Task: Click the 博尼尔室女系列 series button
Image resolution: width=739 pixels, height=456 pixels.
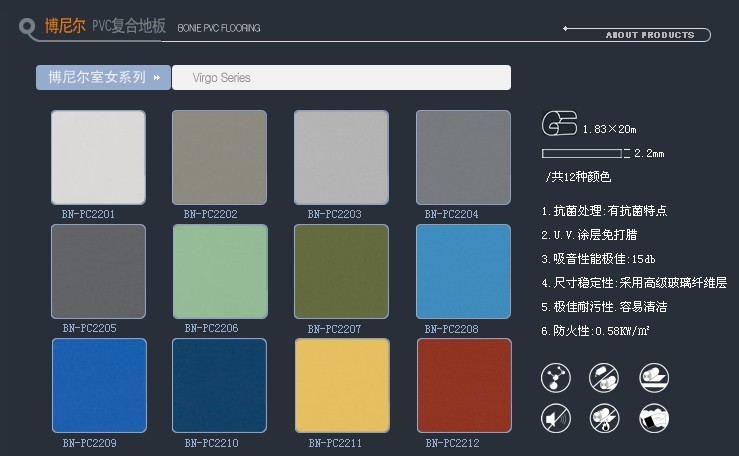Action: click(x=97, y=77)
